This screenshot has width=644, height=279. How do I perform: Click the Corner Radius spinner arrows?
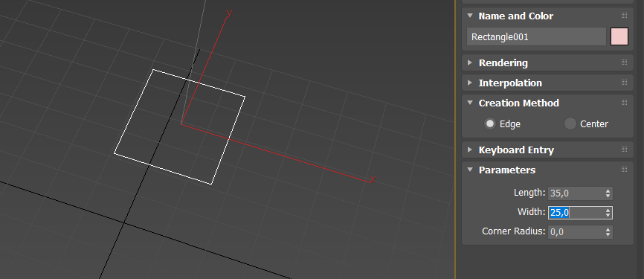(608, 231)
